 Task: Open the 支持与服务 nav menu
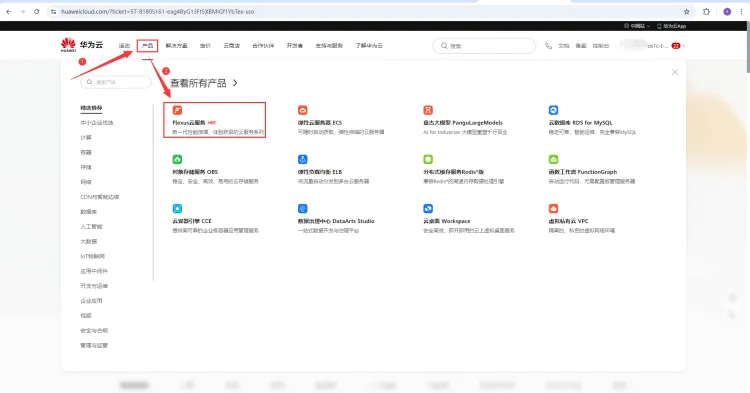[329, 46]
